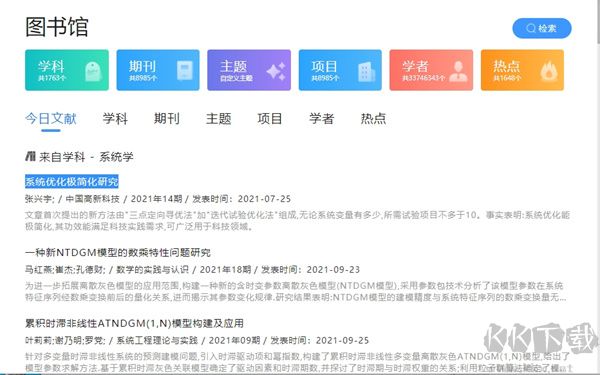Click the building icon on 项目 card
The height and width of the screenshot is (375, 600).
[366, 72]
